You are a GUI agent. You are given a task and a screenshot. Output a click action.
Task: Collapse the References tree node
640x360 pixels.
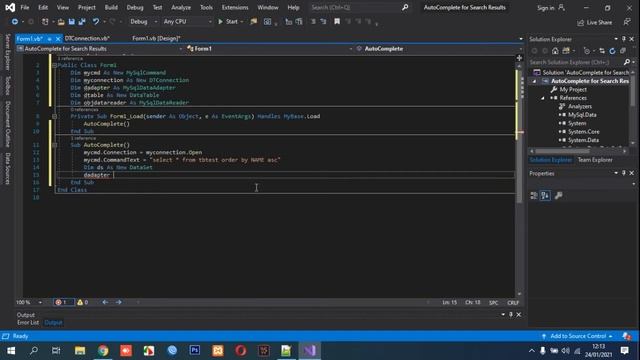[543, 98]
